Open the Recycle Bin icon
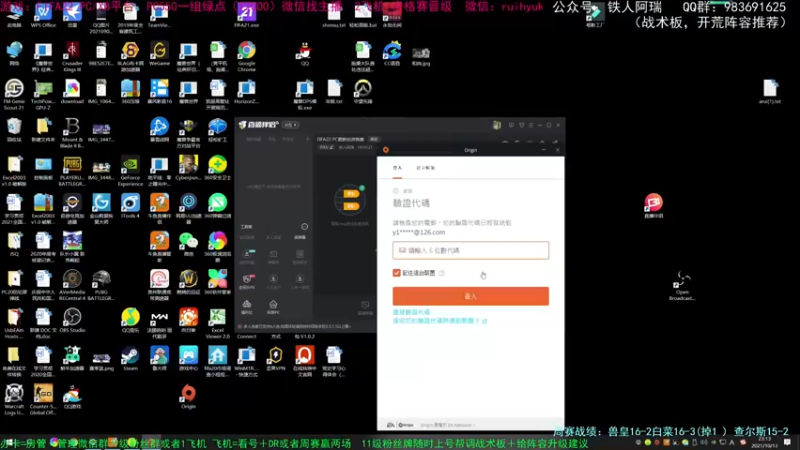Viewport: 800px width, 450px height. (x=14, y=130)
